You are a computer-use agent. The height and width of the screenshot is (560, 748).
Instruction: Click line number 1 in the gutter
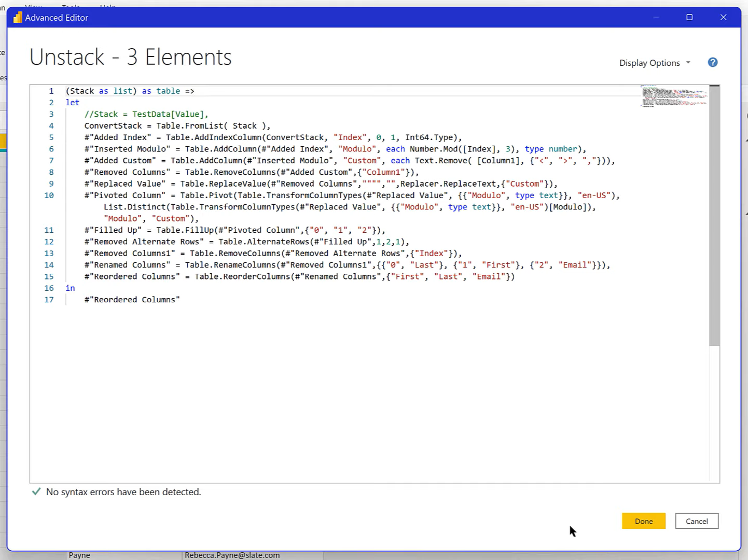[x=51, y=91]
